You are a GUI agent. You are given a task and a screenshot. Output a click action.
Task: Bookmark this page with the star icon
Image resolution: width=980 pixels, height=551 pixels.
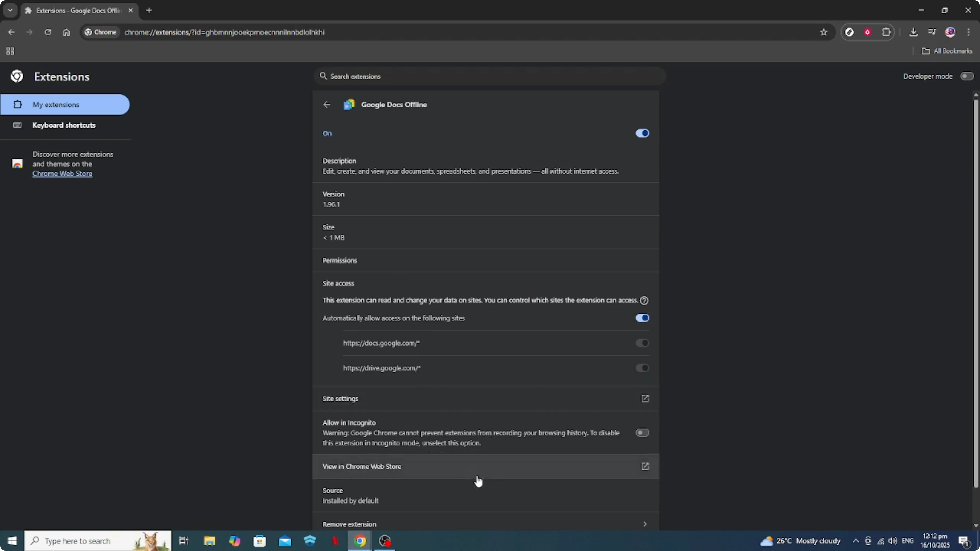point(824,32)
